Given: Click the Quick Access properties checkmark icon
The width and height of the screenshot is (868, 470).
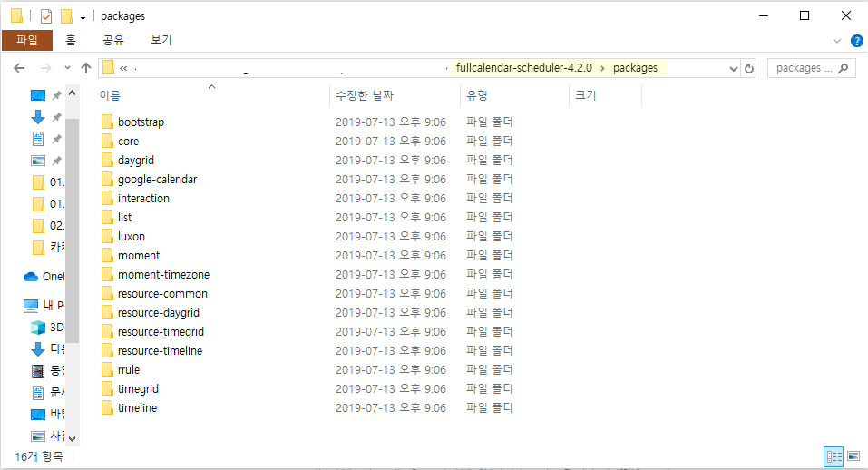Looking at the screenshot, I should click(46, 16).
